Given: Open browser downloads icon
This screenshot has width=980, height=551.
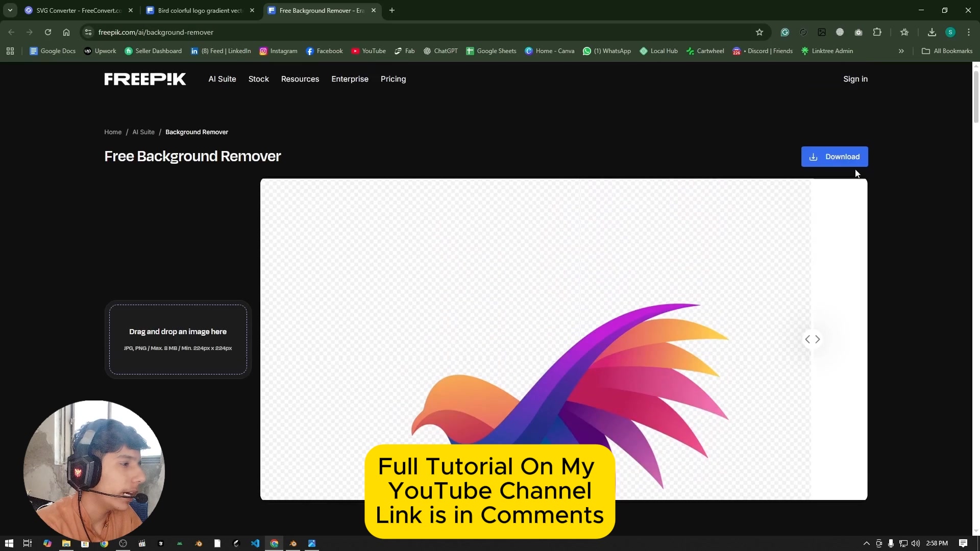Looking at the screenshot, I should click(x=932, y=32).
